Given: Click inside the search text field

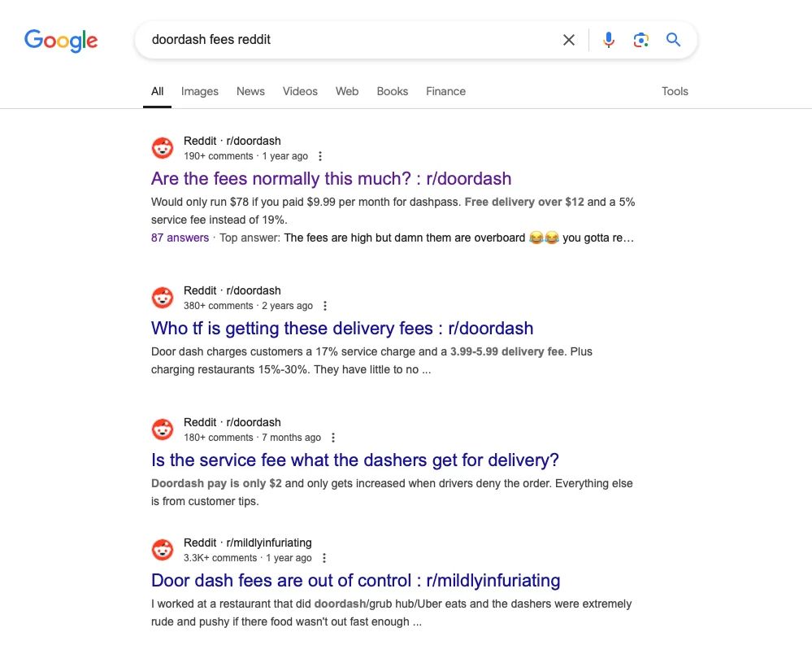Looking at the screenshot, I should click(x=352, y=40).
